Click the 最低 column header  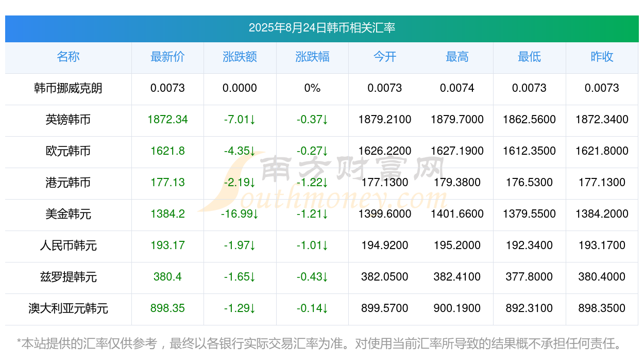(x=530, y=57)
